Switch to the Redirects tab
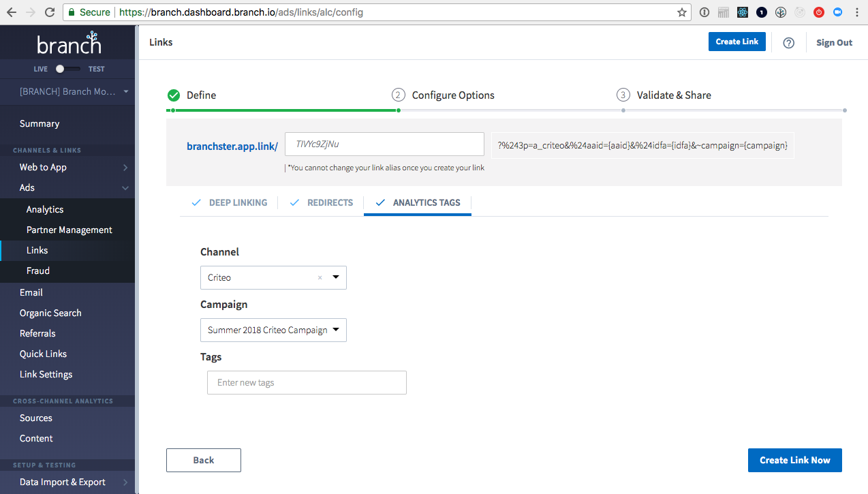Viewport: 868px width, 494px height. [x=321, y=202]
